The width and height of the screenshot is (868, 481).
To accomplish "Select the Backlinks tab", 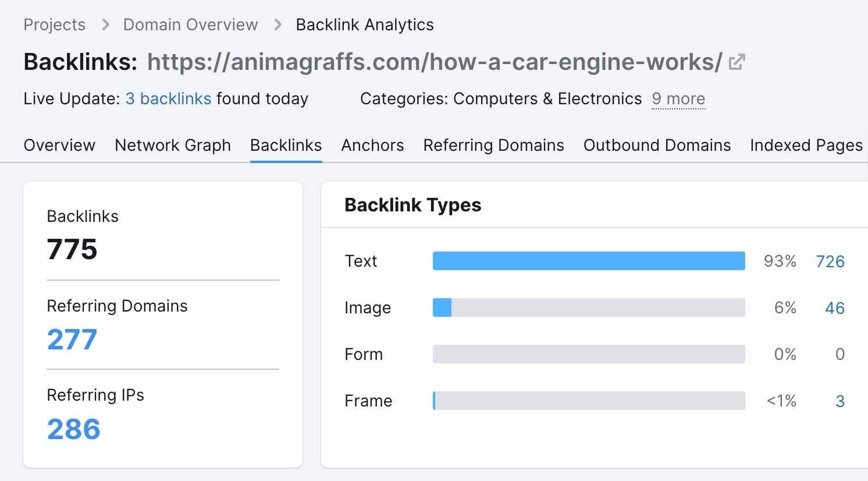I will tap(286, 145).
